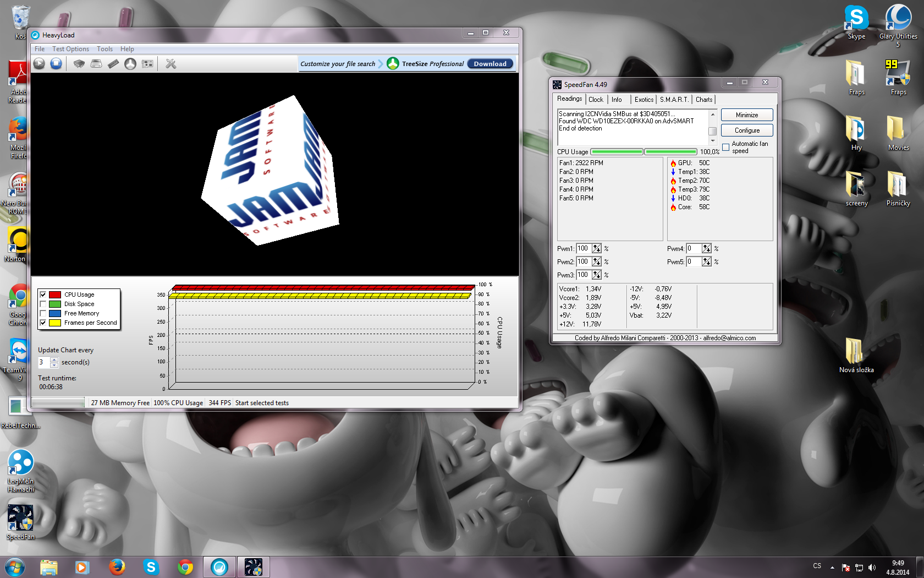Click the TreeSize Professional green logo

pyautogui.click(x=393, y=64)
